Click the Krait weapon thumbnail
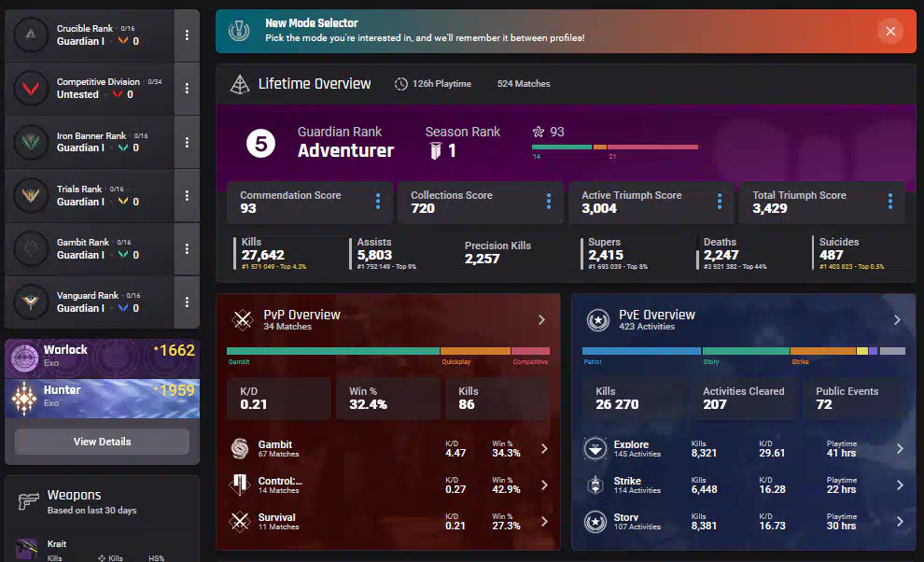The image size is (924, 562). pyautogui.click(x=26, y=548)
